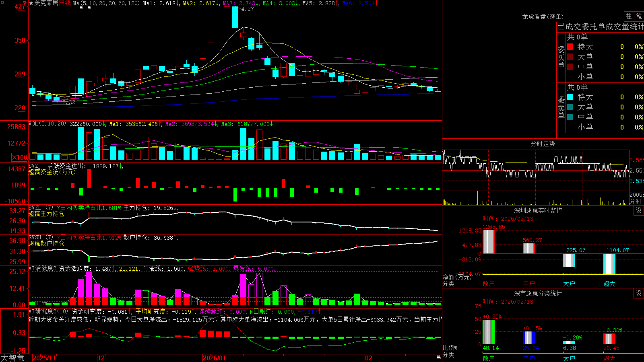Click the left white event marker under the MA legend
Viewport: 644px width, 362px height.
[x=81, y=8]
